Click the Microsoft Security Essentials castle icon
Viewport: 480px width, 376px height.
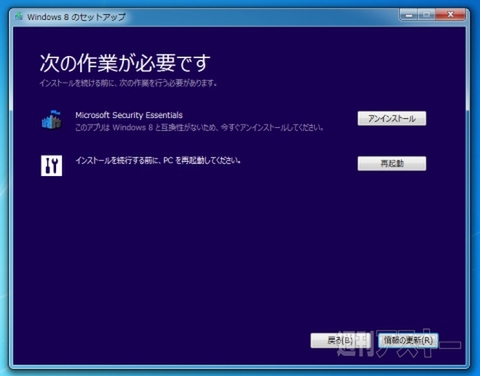coord(51,120)
